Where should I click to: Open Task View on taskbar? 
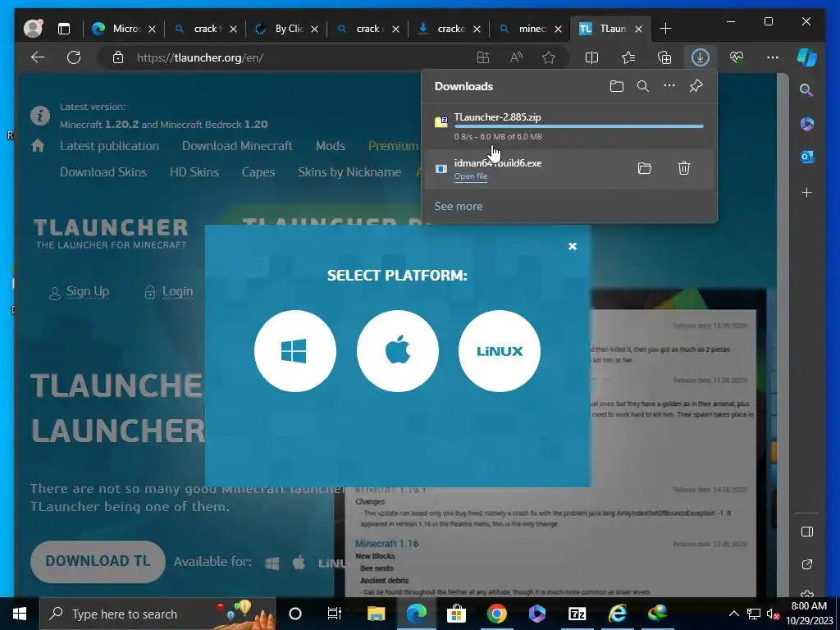(x=335, y=614)
